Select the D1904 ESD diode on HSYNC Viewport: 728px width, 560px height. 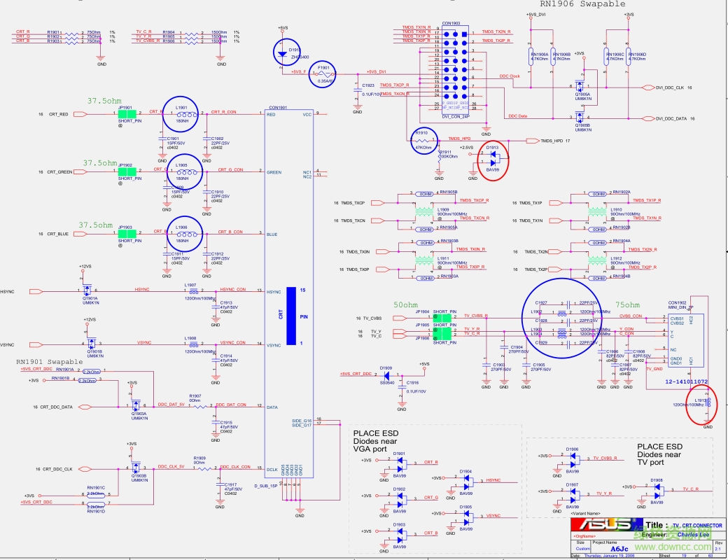467,482
